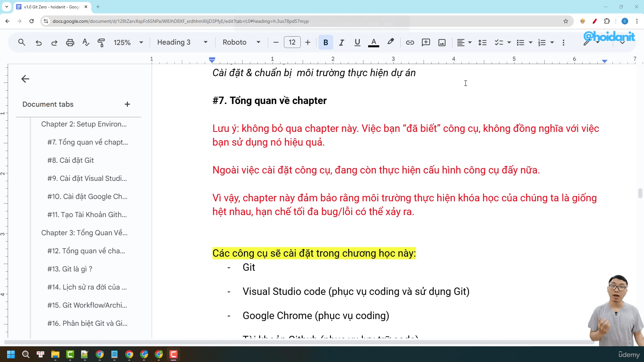Screen dimensions: 644x362
Task: Click the search menus magnifier icon
Action: pyautogui.click(x=22, y=43)
